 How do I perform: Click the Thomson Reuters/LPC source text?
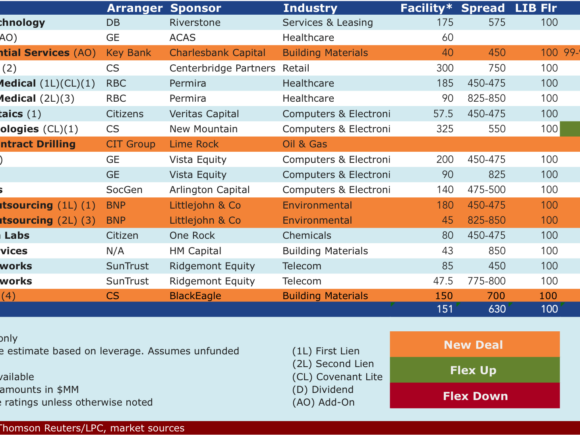click(x=91, y=428)
